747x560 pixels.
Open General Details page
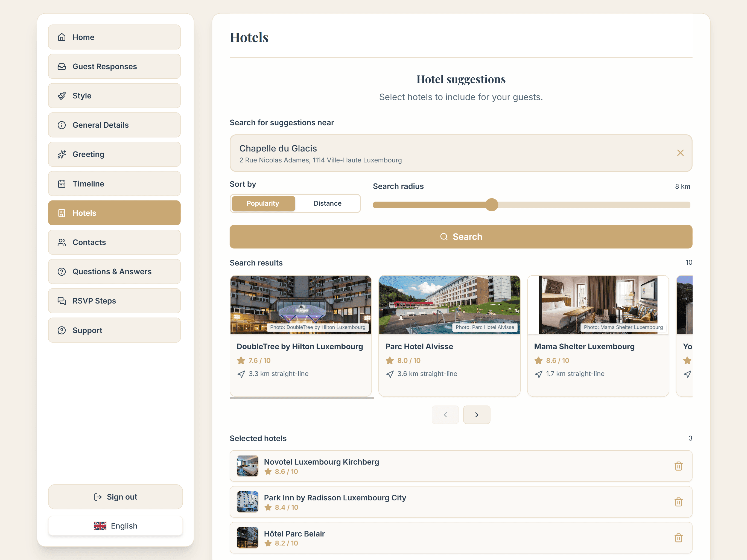114,125
